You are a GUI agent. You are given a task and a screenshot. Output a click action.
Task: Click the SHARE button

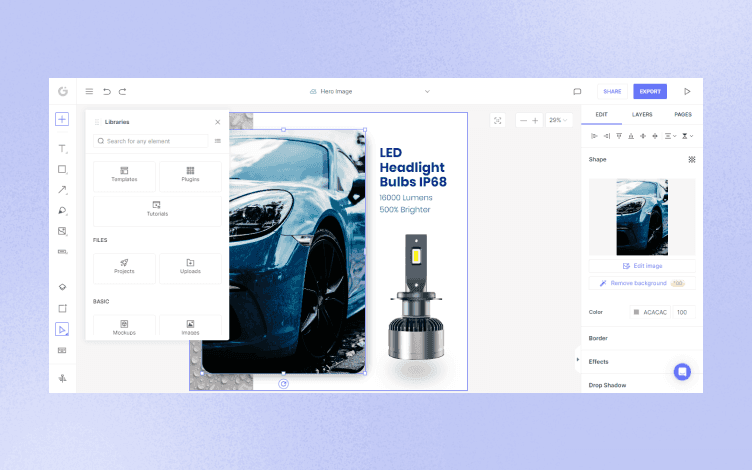612,91
